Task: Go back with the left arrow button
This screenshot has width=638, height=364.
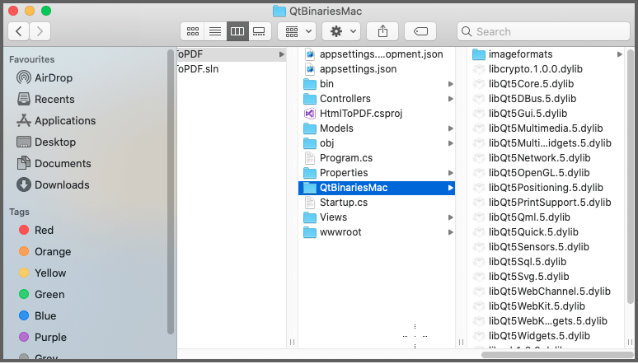Action: pyautogui.click(x=19, y=31)
